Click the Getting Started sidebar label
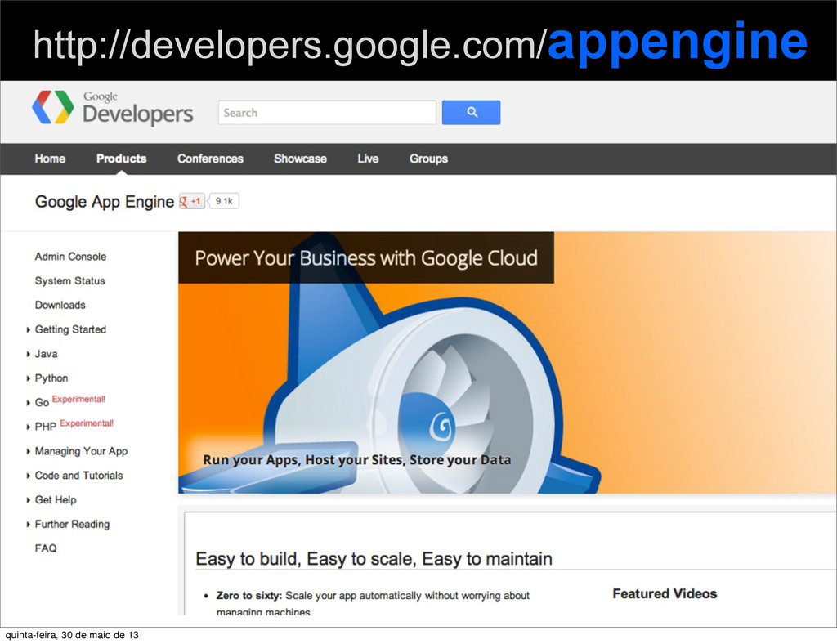Viewport: 837px width, 644px height. [x=70, y=329]
